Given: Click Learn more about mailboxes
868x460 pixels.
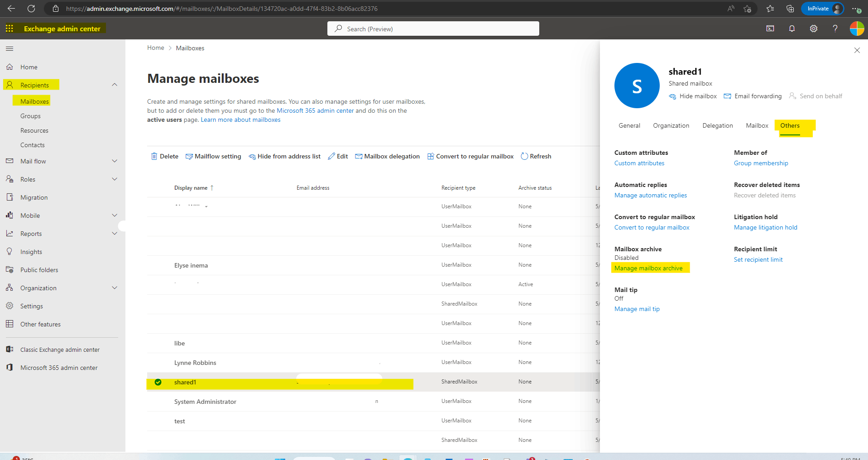Looking at the screenshot, I should coord(240,120).
